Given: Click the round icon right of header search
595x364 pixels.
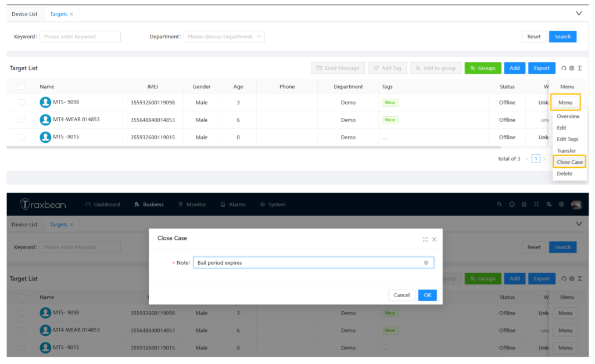Looking at the screenshot, I should (x=511, y=204).
